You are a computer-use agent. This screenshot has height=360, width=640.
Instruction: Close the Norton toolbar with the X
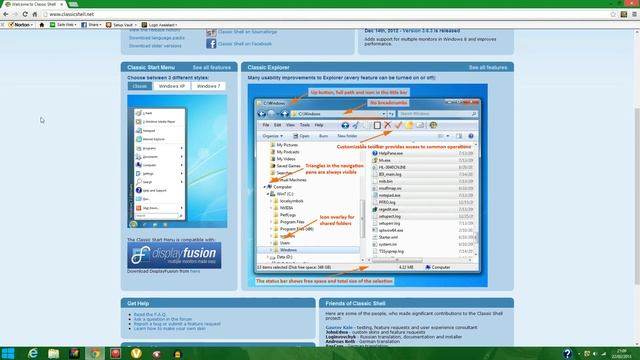coord(2,25)
